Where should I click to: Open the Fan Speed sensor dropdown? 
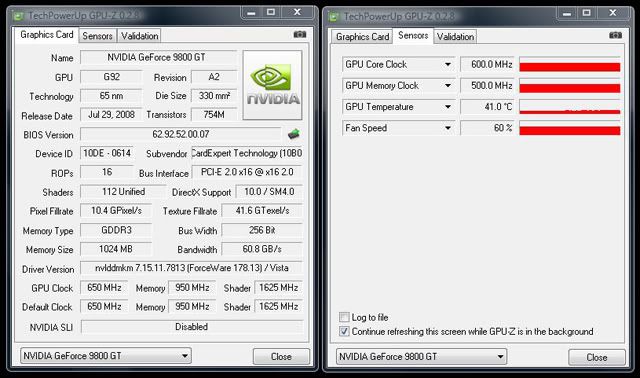pos(448,128)
